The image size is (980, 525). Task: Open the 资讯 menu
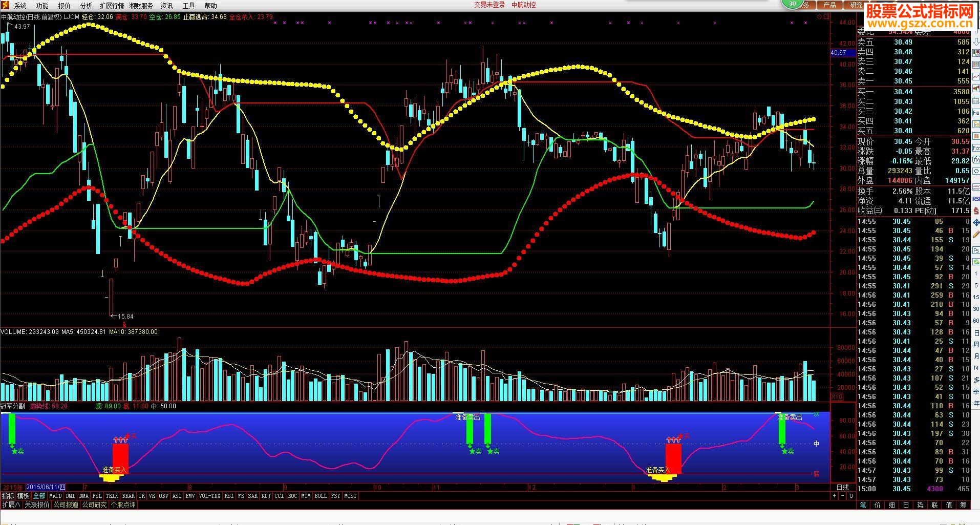(166, 6)
